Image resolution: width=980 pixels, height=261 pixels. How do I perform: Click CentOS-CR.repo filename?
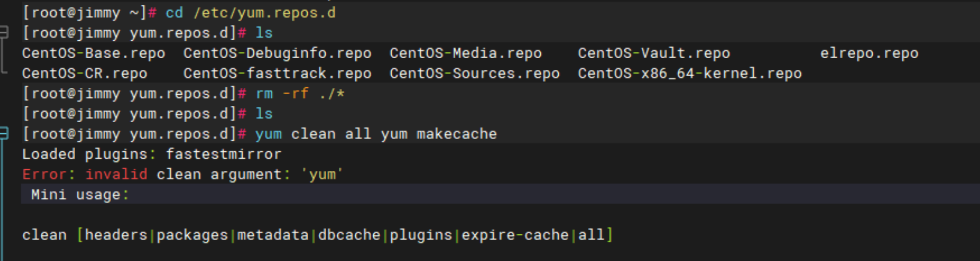click(84, 73)
